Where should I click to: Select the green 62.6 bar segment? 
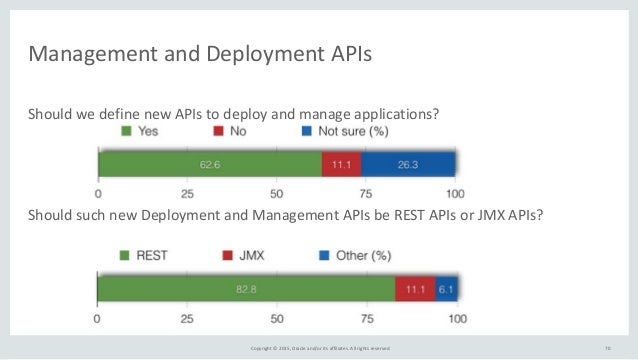pyautogui.click(x=210, y=165)
